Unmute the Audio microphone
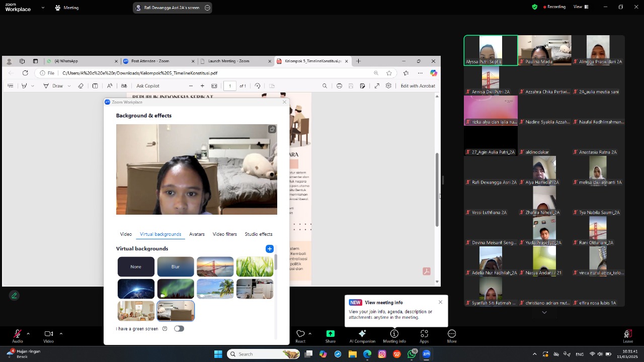 tap(17, 334)
